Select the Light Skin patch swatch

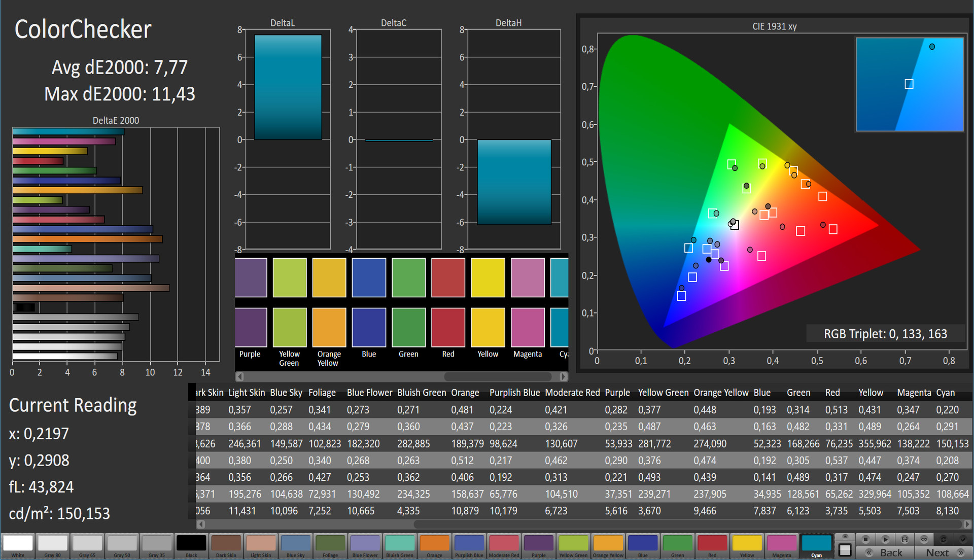pos(261,546)
